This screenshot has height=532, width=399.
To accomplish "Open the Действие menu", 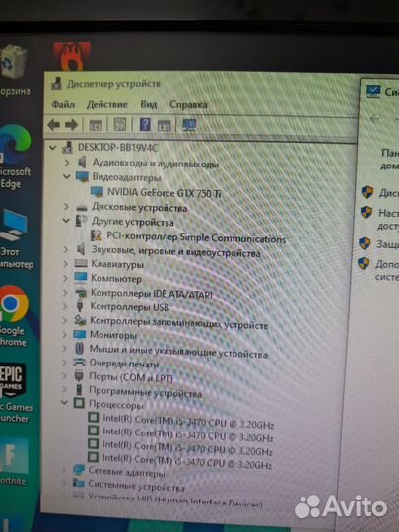I will click(x=106, y=104).
